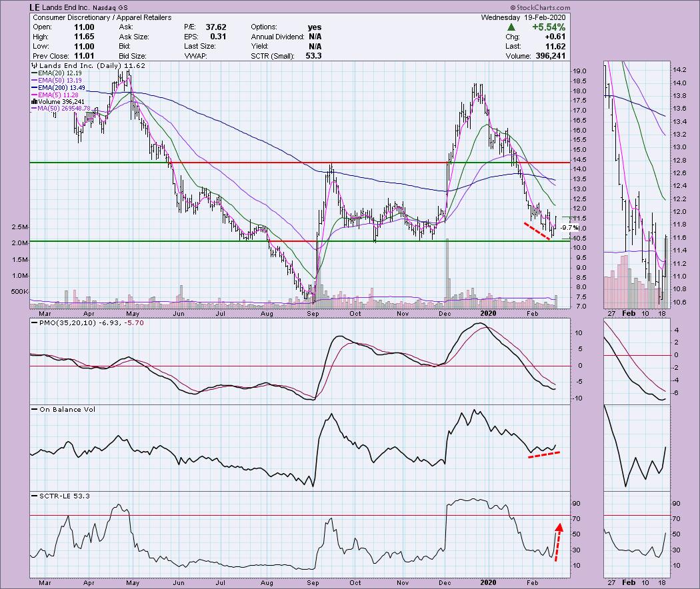This screenshot has height=589, width=700.
Task: Click the zoomed PMO thumbnail panel on right
Action: [x=637, y=360]
